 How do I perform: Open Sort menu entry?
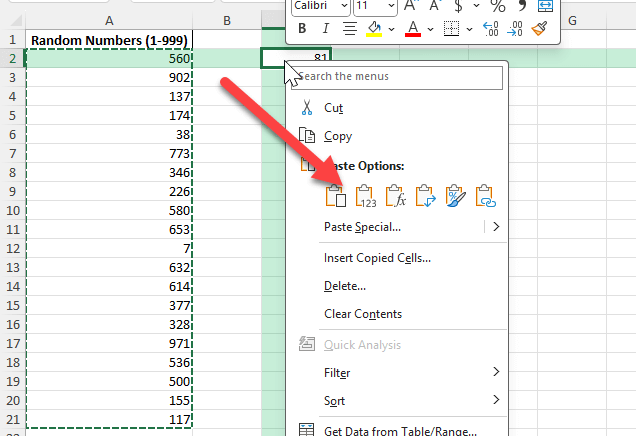(334, 401)
